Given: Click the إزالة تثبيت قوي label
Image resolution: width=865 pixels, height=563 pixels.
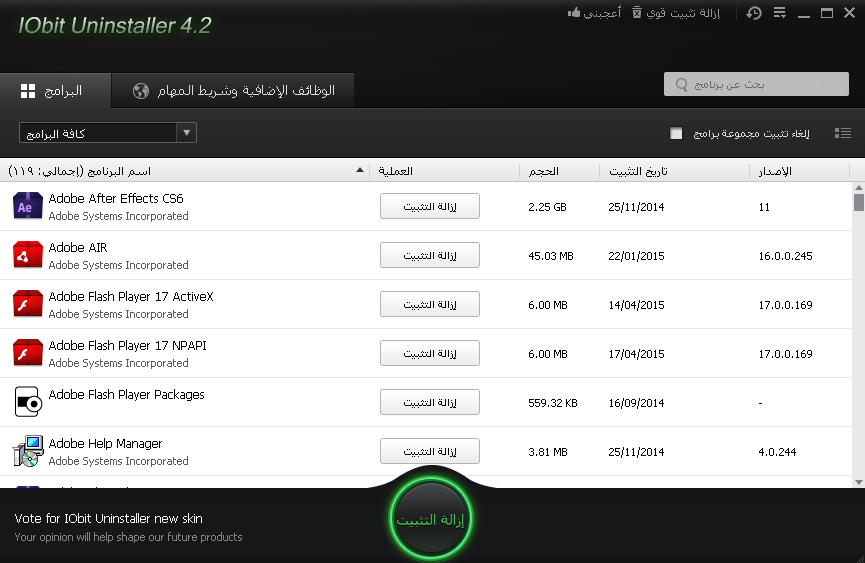Looking at the screenshot, I should pos(683,12).
